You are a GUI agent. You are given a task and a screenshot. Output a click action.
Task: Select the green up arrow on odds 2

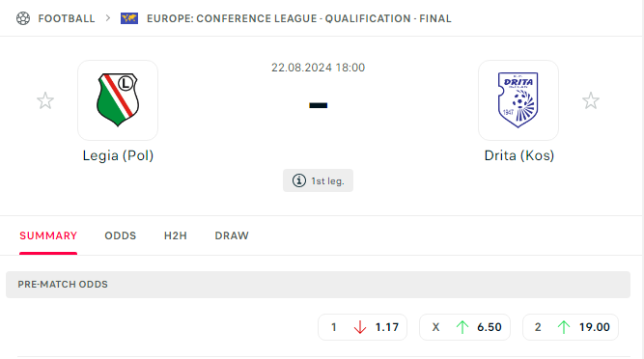click(564, 327)
